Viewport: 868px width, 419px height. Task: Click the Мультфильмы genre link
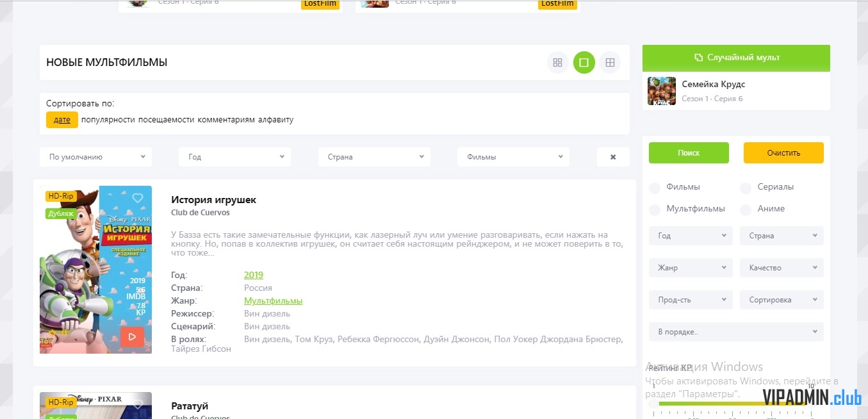(273, 300)
